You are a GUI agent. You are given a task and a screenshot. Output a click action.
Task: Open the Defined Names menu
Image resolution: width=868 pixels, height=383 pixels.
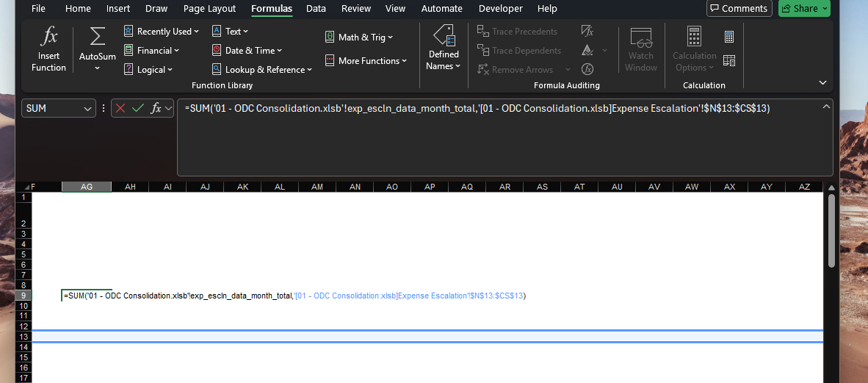444,49
